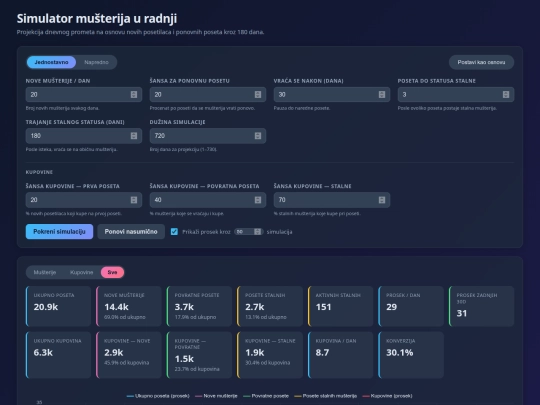Focus Vraća se nakon (dana) field

[332, 94]
